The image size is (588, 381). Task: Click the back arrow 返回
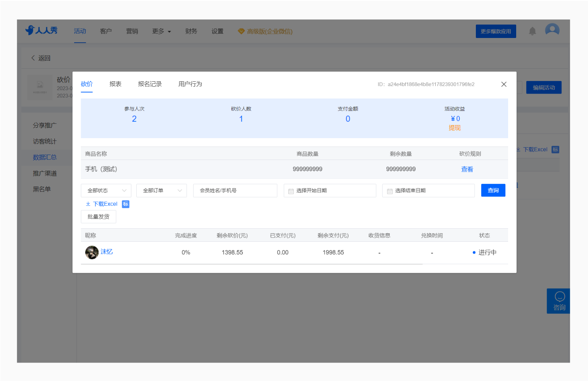41,58
